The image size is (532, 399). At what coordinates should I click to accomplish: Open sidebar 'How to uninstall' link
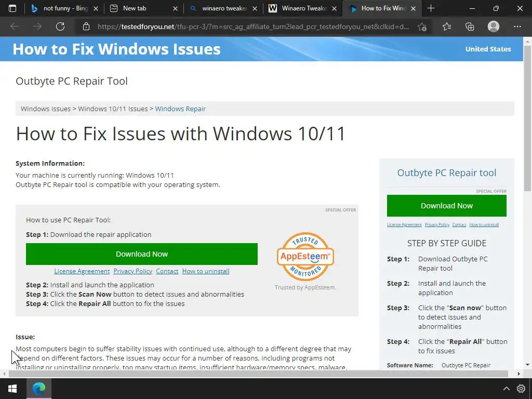tap(484, 224)
